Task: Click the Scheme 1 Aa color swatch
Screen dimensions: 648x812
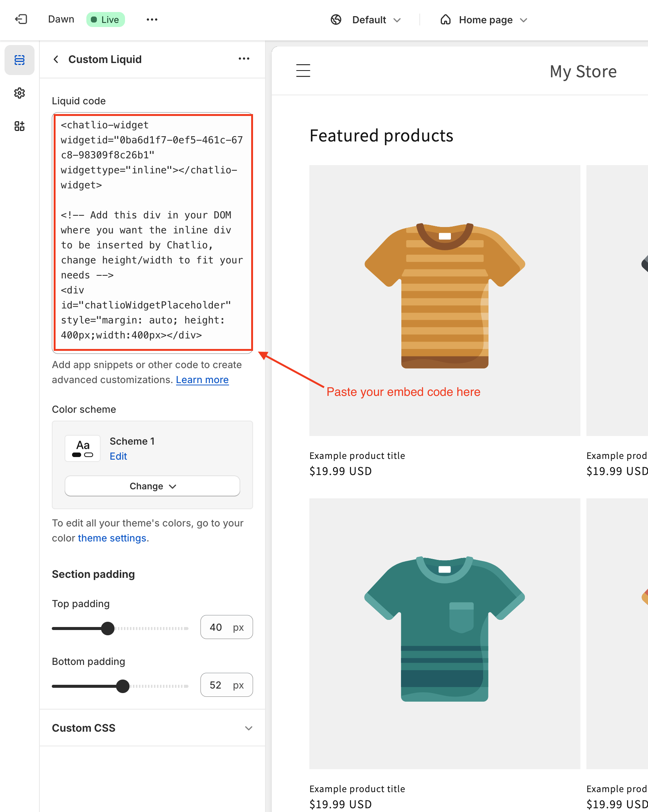Action: 83,448
